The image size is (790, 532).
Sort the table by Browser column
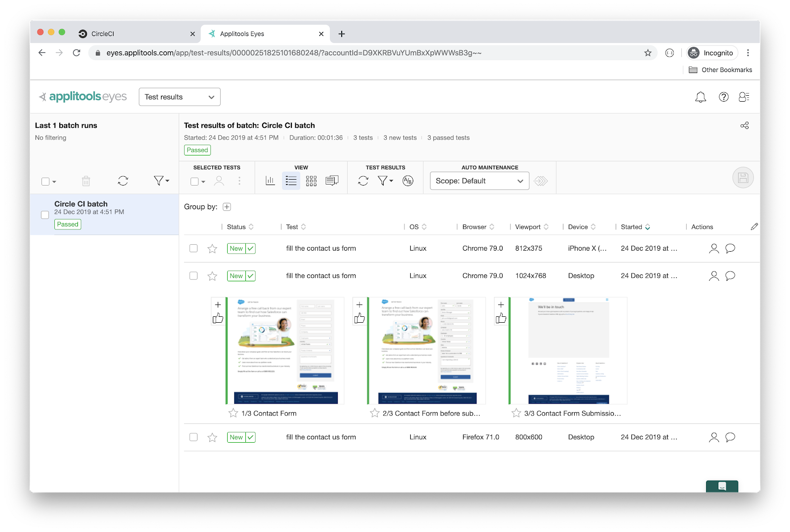click(x=478, y=227)
